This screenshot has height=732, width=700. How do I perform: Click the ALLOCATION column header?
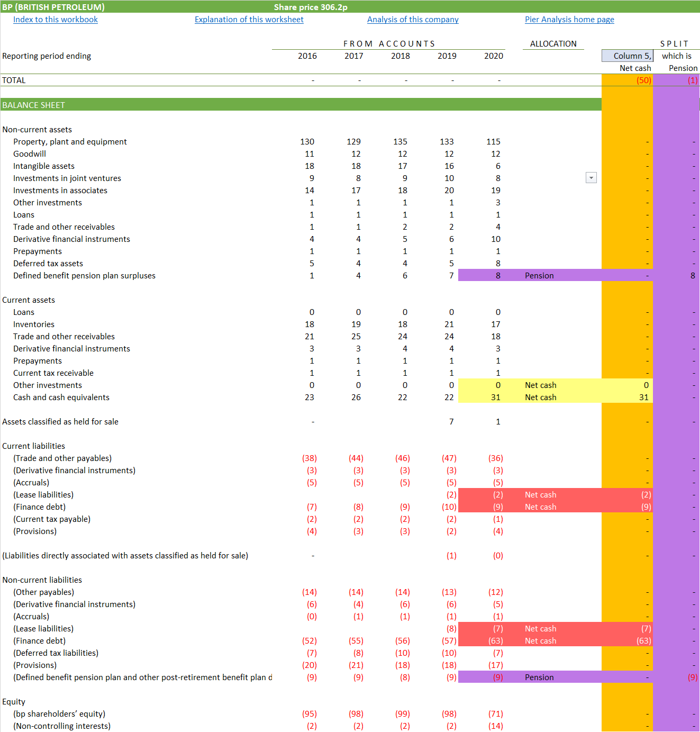pos(553,44)
